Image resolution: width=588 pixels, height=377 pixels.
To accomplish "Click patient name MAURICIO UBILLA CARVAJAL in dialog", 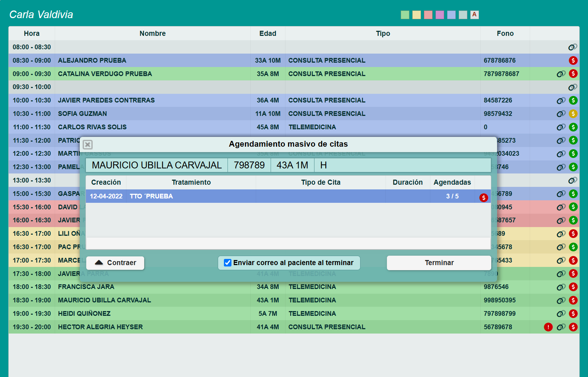I will click(157, 165).
